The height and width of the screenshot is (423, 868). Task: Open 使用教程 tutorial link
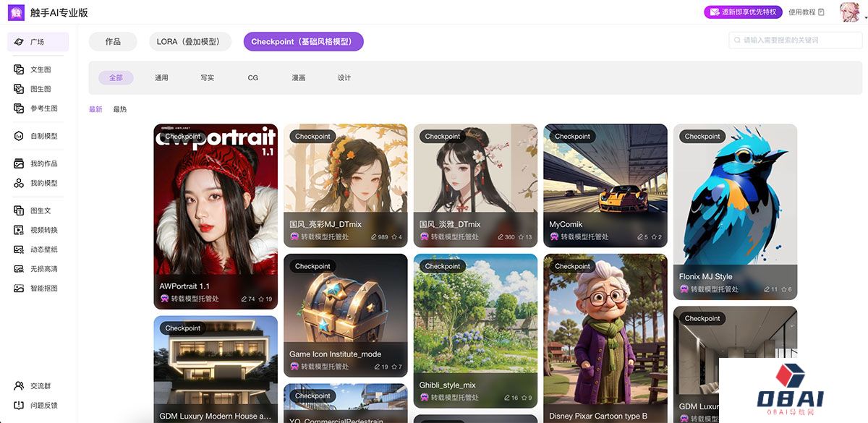pyautogui.click(x=806, y=12)
